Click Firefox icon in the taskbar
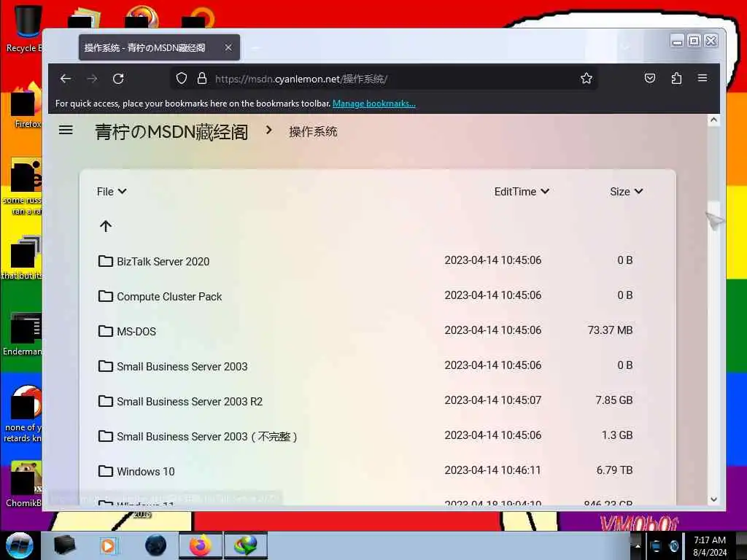The height and width of the screenshot is (560, 747). 201,545
